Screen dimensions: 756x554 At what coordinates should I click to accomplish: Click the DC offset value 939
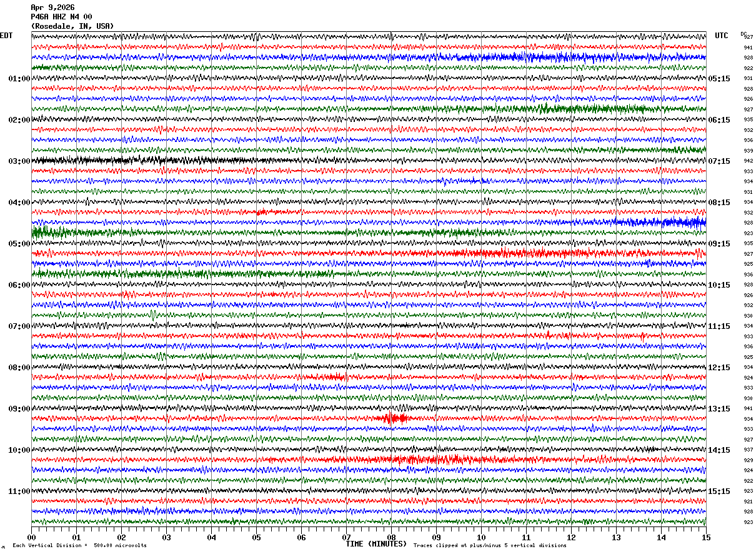tap(748, 151)
